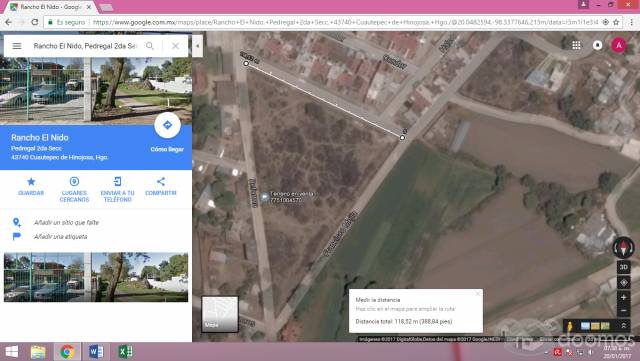The width and height of the screenshot is (640, 361).
Task: Open the Google account avatar
Action: click(619, 45)
